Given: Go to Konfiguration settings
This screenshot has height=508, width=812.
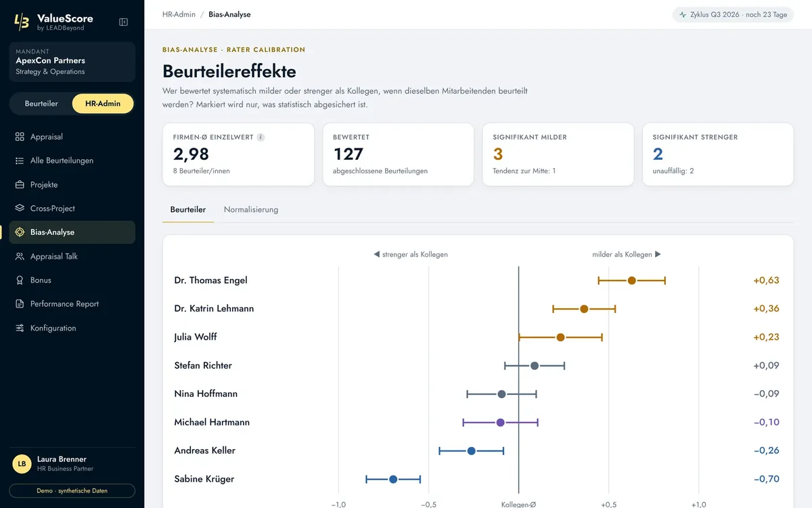Looking at the screenshot, I should tap(72, 329).
